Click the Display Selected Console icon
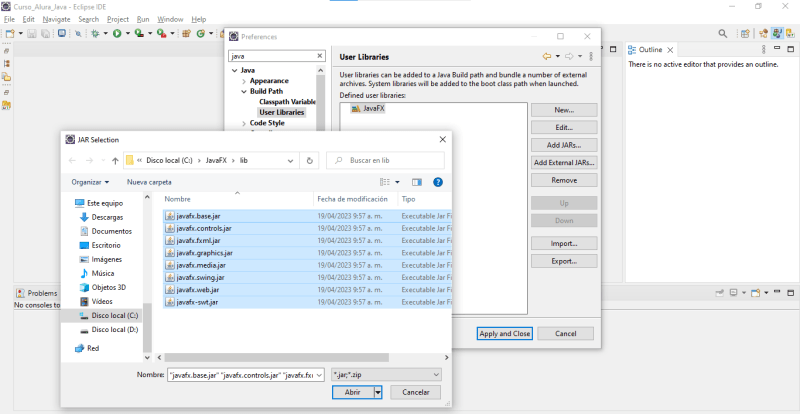 (x=733, y=293)
